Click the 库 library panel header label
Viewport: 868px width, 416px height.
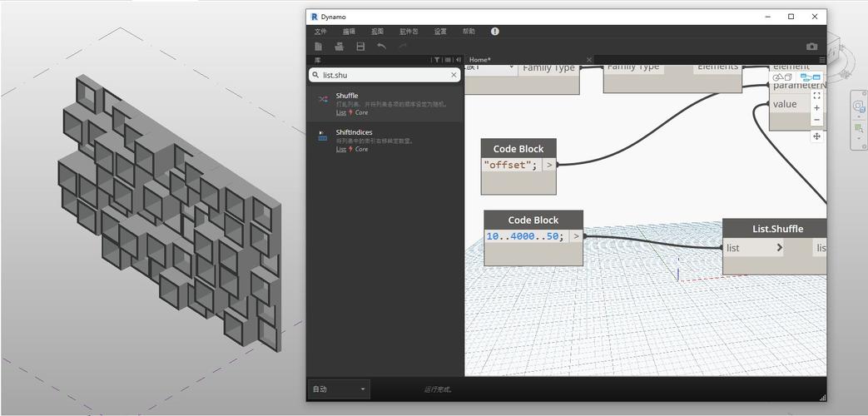[x=317, y=60]
